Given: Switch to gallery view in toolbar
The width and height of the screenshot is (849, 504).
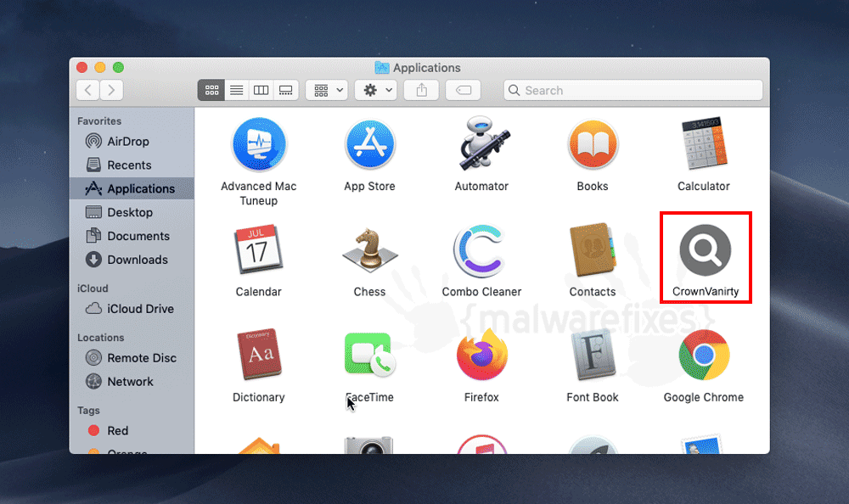Looking at the screenshot, I should (x=286, y=90).
